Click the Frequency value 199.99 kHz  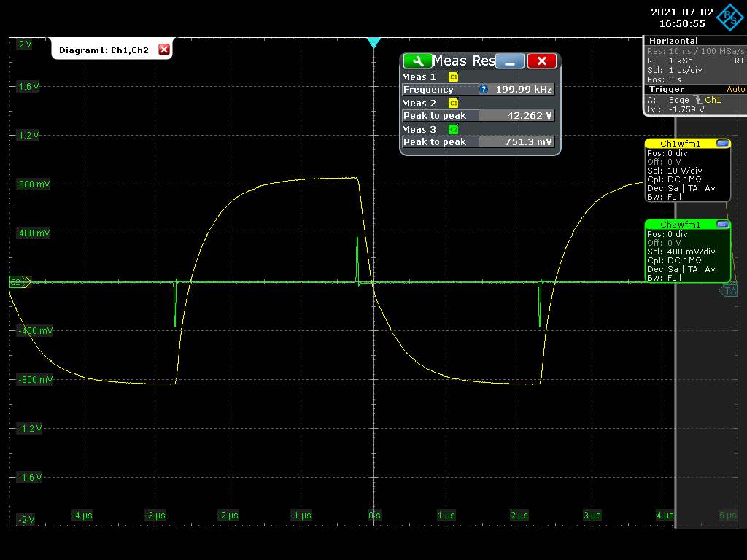(522, 89)
